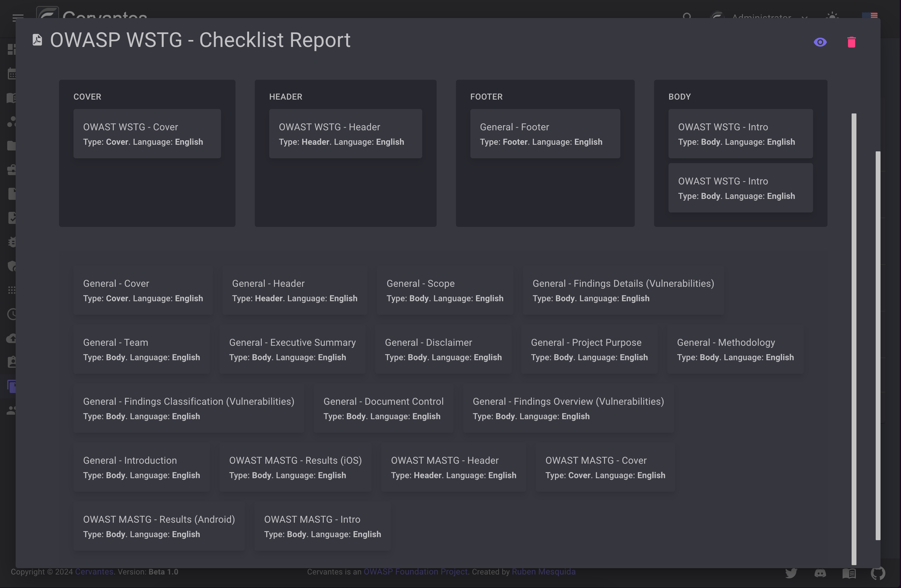Pick the General - Header component
Screen dimensions: 901x588
pos(295,290)
